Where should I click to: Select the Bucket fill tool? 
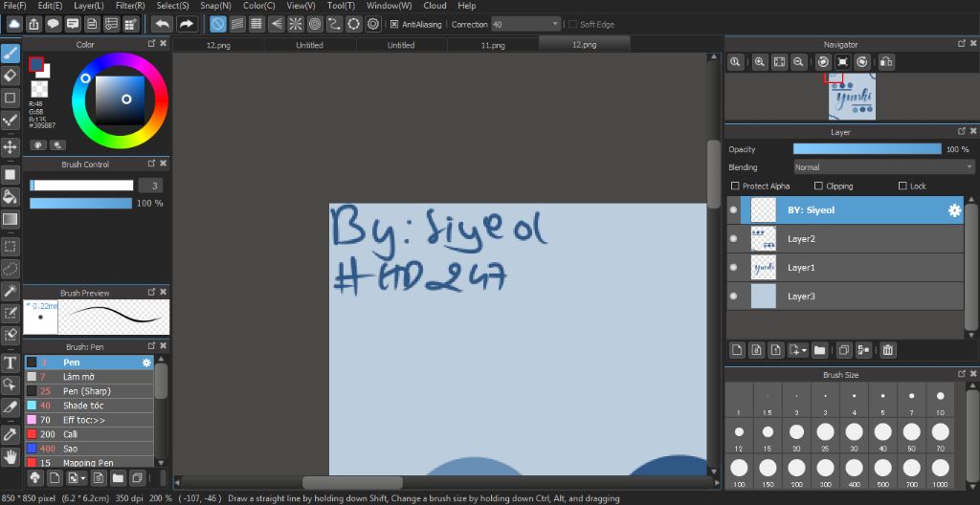[x=11, y=197]
